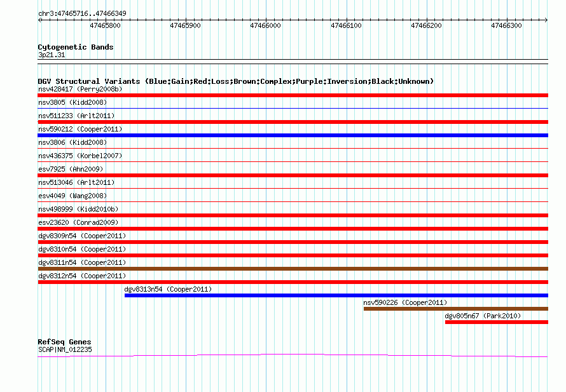Select the red bar for dgv8309n54

(293, 242)
